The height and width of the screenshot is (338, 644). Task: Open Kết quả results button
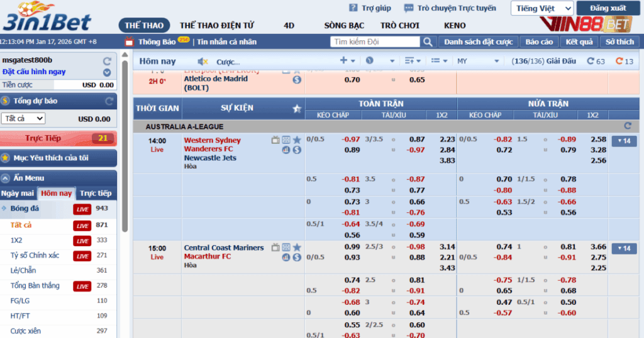click(579, 42)
